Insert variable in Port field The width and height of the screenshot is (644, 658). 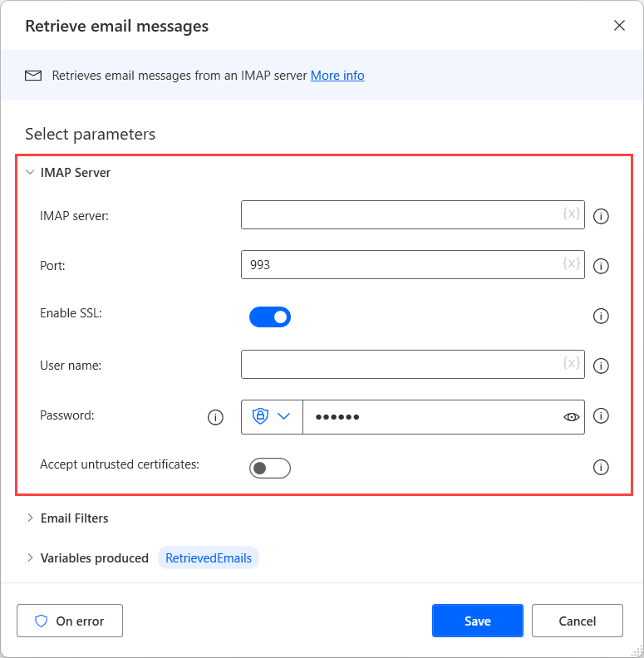click(x=572, y=263)
